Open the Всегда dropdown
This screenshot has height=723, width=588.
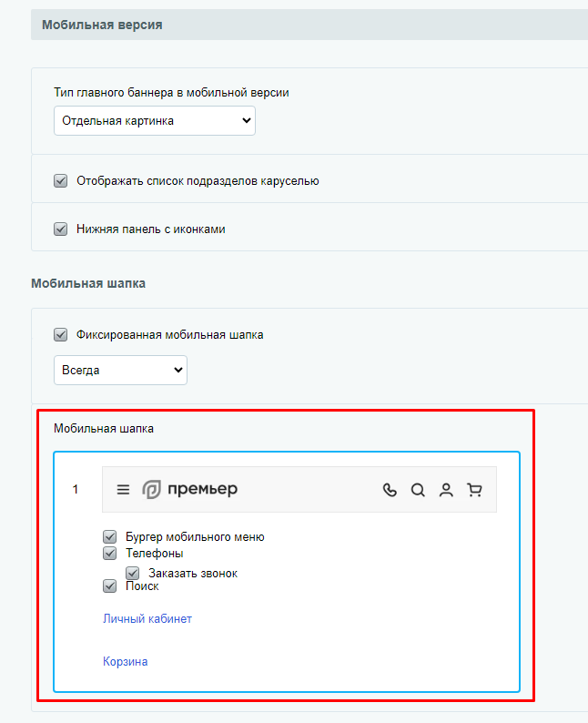[x=120, y=371]
